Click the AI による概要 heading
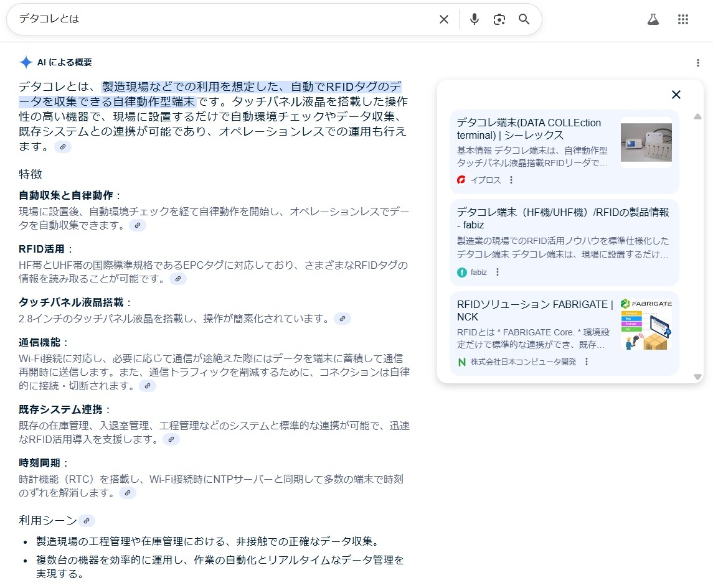This screenshot has width=713, height=588. (x=65, y=62)
